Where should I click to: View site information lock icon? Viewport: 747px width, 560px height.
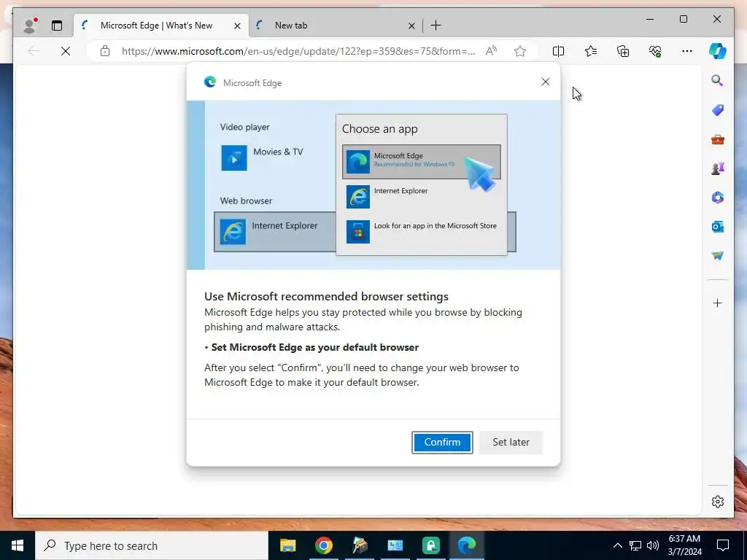(x=105, y=51)
